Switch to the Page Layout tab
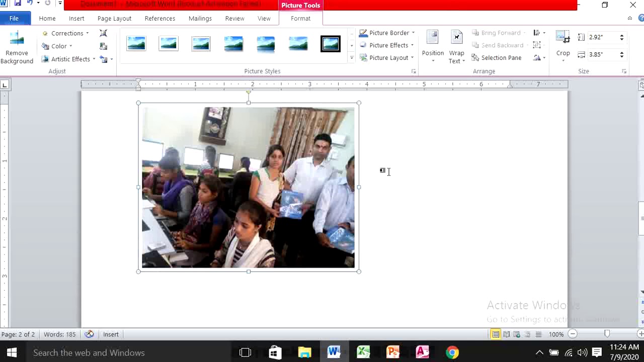Screen dimensions: 644x362 coord(114,19)
